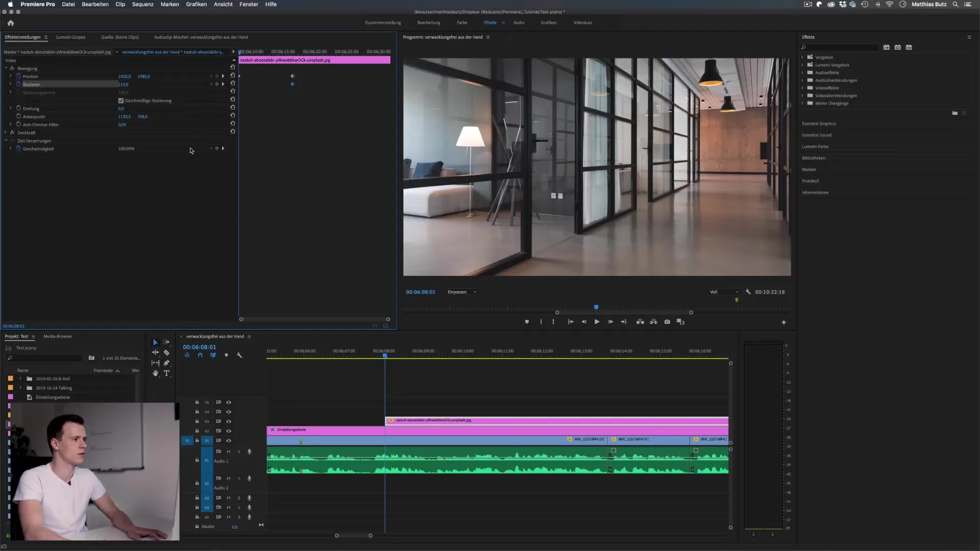Image resolution: width=980 pixels, height=551 pixels.
Task: Add a marker in the timeline header
Action: pos(226,355)
